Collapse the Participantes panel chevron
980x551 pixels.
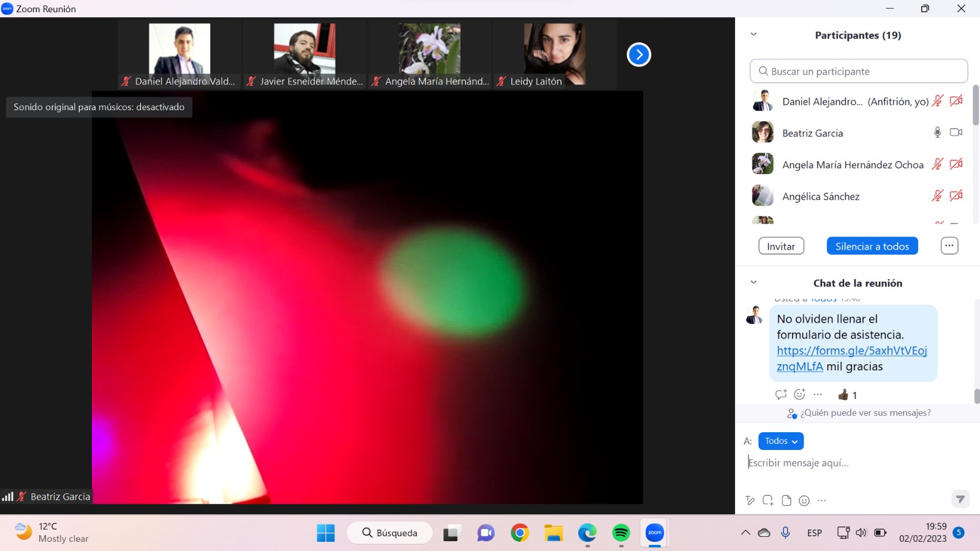tap(754, 34)
